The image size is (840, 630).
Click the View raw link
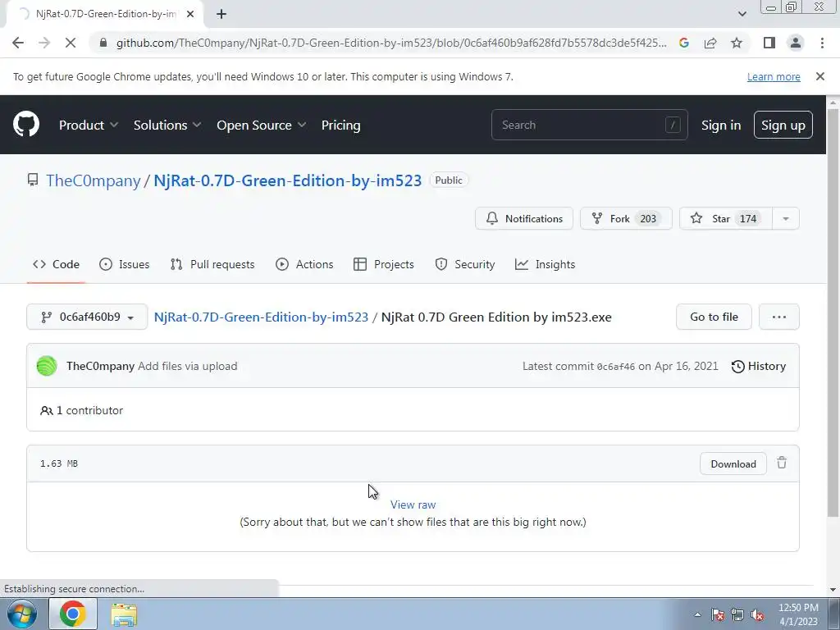[413, 504]
